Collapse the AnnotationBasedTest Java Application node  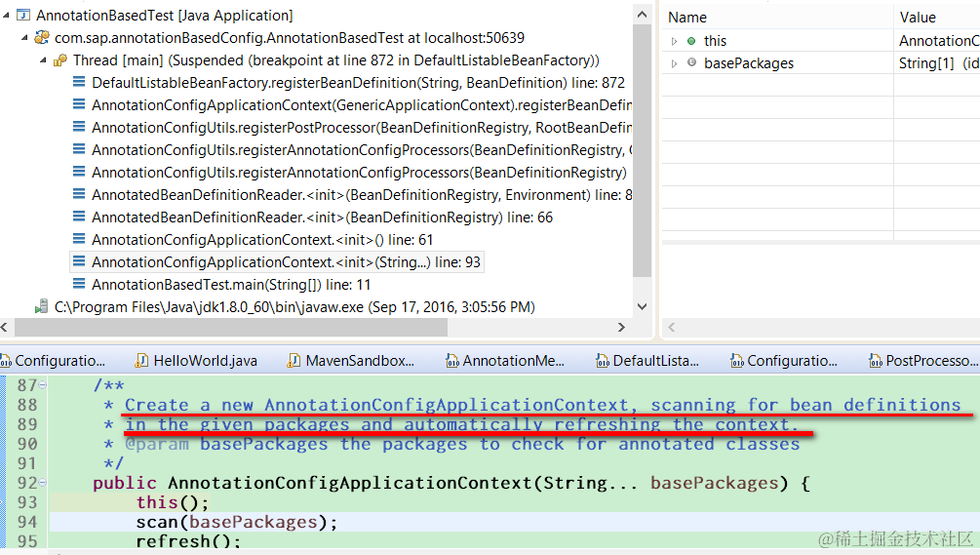(x=6, y=15)
